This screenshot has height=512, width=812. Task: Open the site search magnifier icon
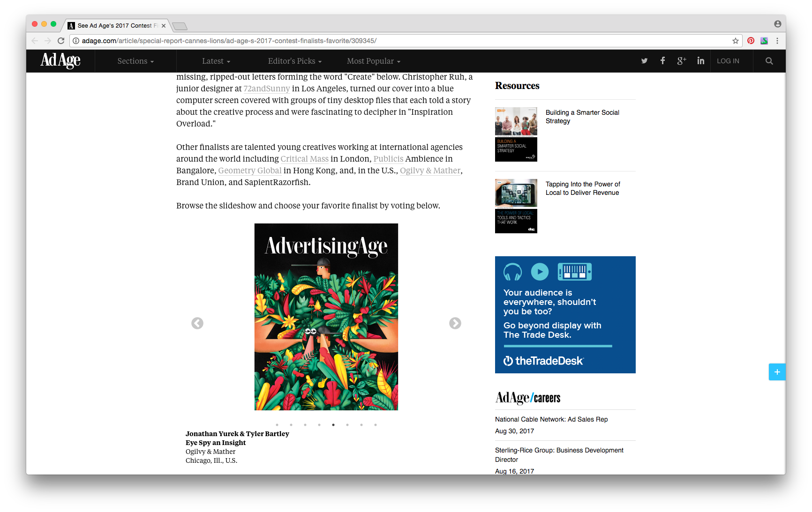pos(769,61)
